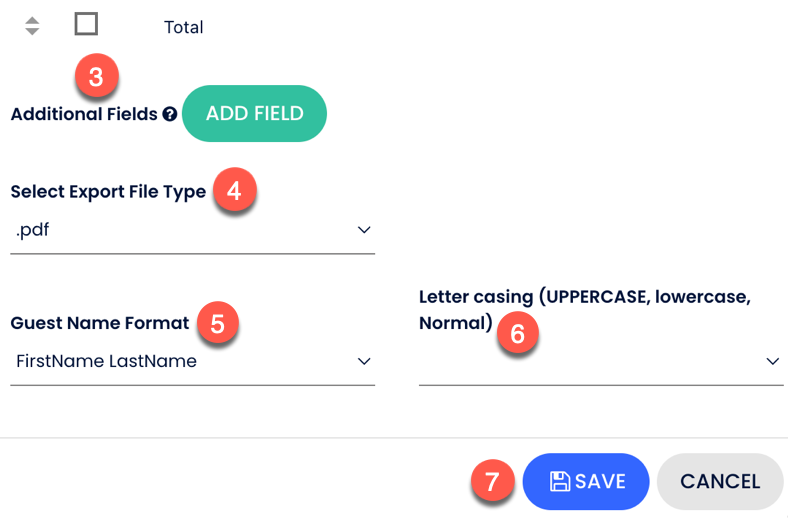The height and width of the screenshot is (518, 788).
Task: Click the chevron beside FirstName LastName
Action: click(364, 361)
